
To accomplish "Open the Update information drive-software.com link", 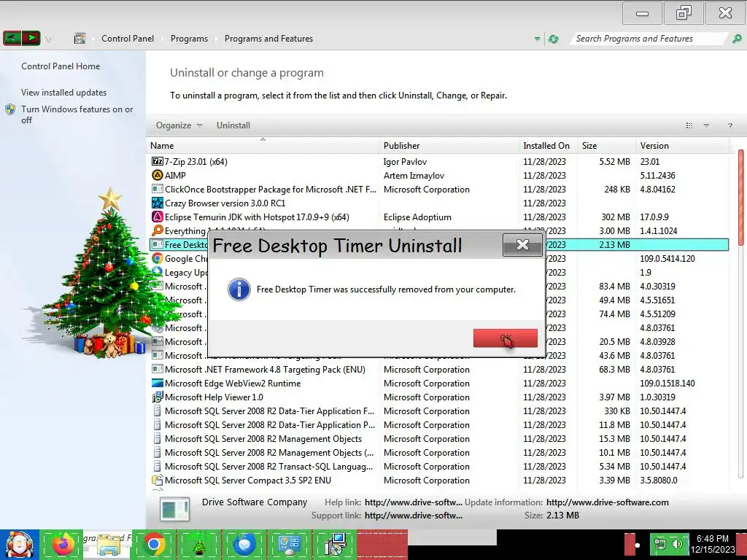I will (608, 502).
